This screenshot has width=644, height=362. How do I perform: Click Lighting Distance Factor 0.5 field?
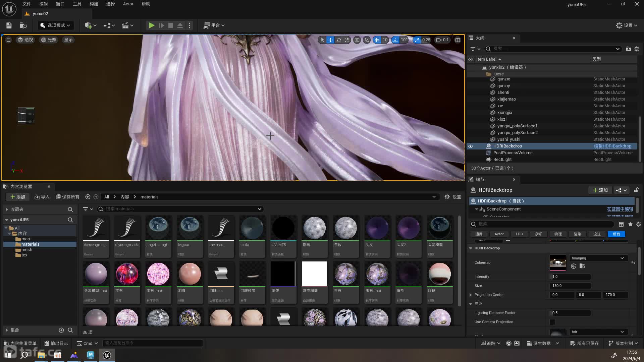click(570, 313)
